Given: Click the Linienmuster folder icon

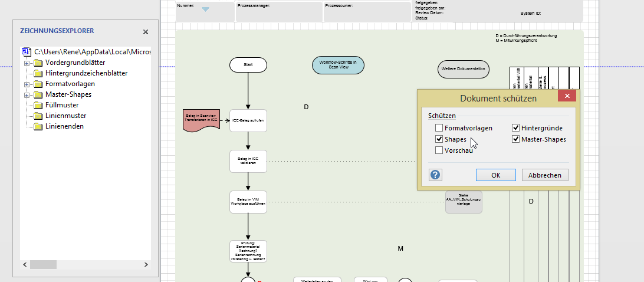Looking at the screenshot, I should 38,116.
